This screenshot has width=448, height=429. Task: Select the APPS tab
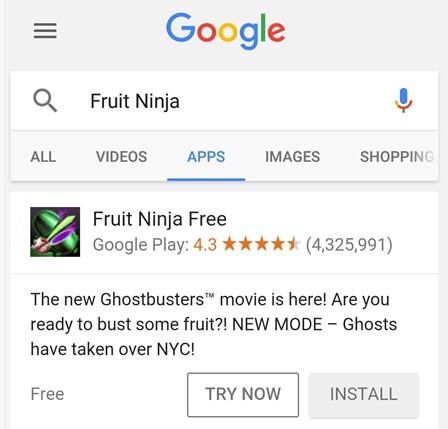(x=206, y=157)
